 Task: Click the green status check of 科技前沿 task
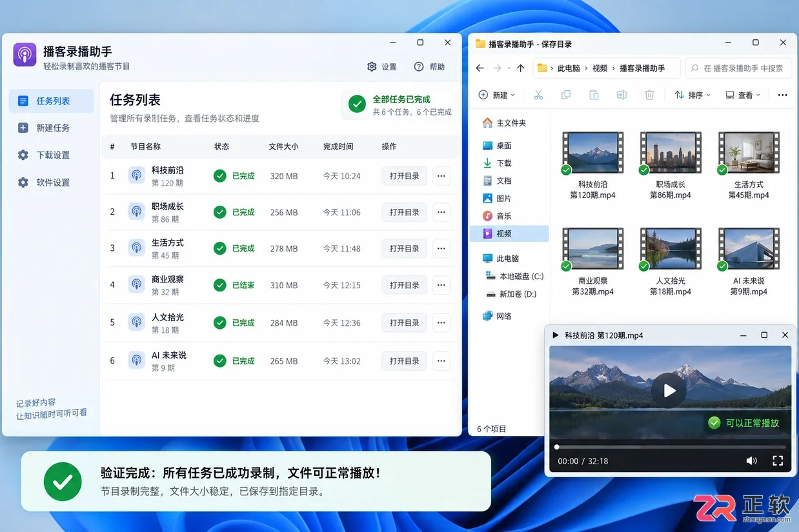pos(220,176)
